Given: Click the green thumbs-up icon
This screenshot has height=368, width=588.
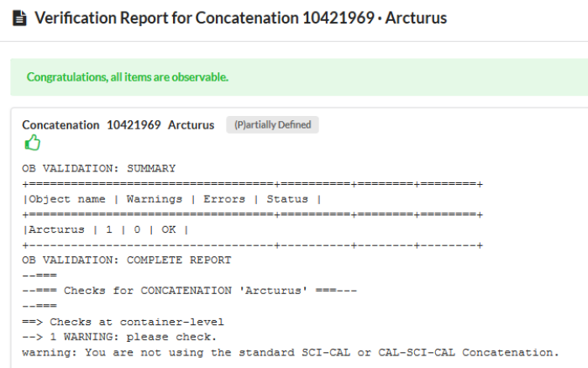Looking at the screenshot, I should [x=32, y=142].
